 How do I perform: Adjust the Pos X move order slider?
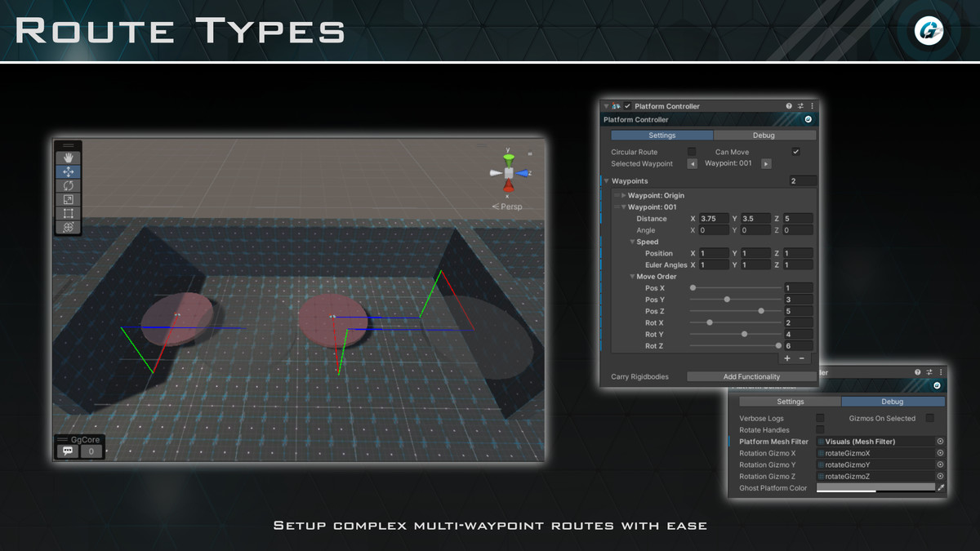click(x=735, y=288)
